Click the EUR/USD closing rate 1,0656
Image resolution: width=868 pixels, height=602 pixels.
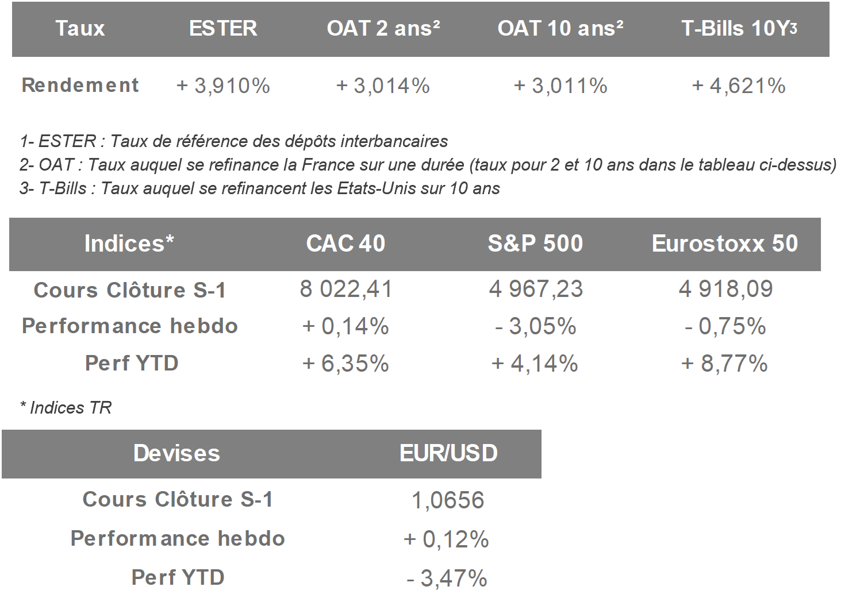point(448,500)
